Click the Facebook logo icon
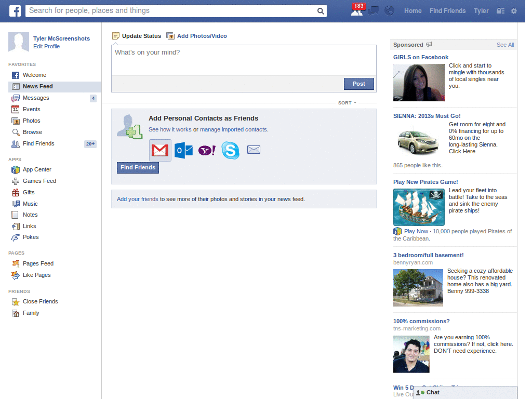 click(15, 11)
